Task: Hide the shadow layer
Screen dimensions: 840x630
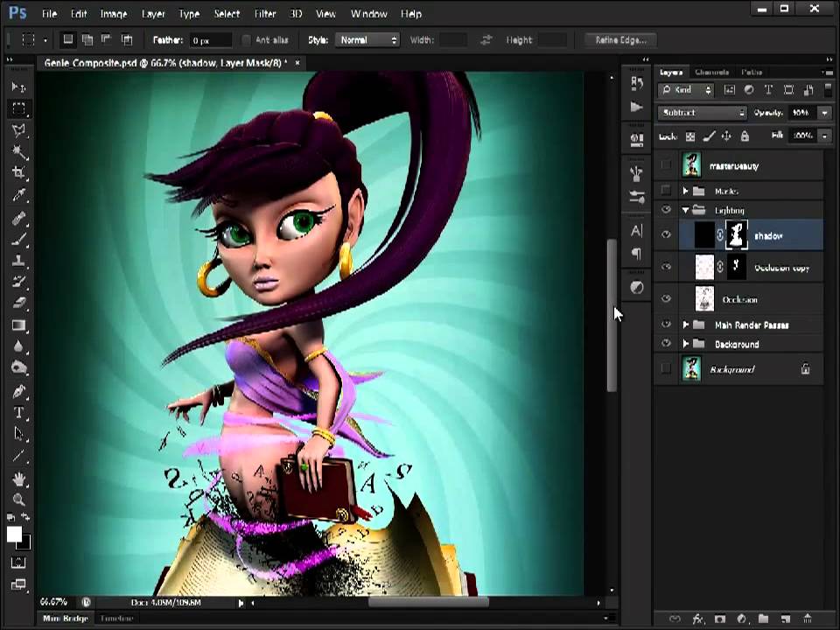Action: 666,234
